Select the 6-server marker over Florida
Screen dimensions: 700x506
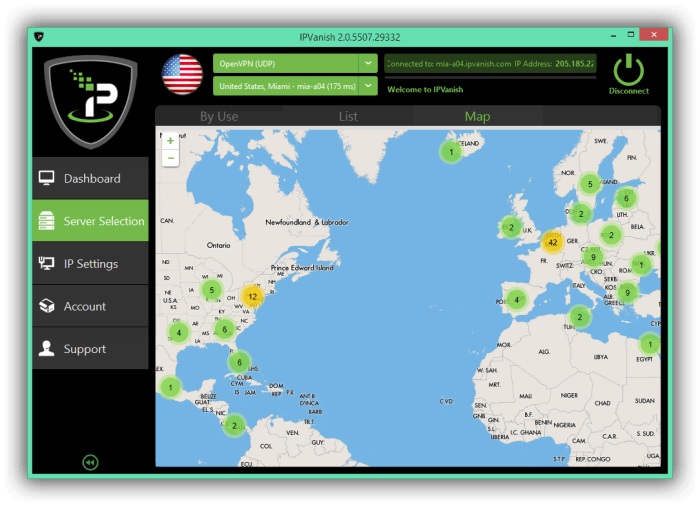click(239, 362)
